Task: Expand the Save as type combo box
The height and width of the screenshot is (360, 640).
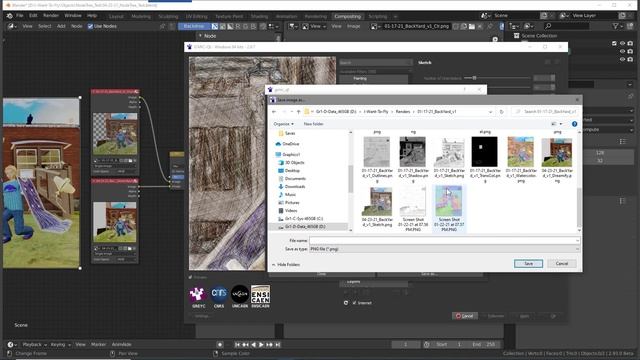Action: 444,249
